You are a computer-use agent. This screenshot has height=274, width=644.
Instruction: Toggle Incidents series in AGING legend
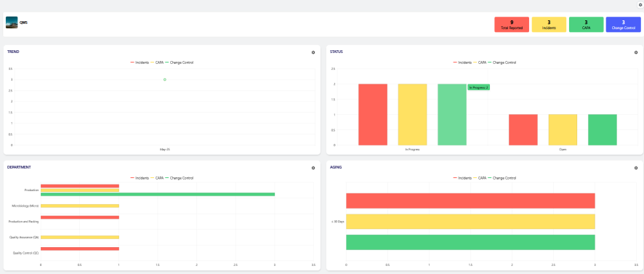tap(462, 178)
